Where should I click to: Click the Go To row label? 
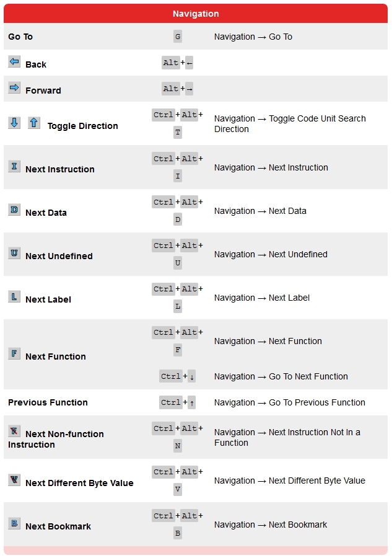click(x=20, y=37)
